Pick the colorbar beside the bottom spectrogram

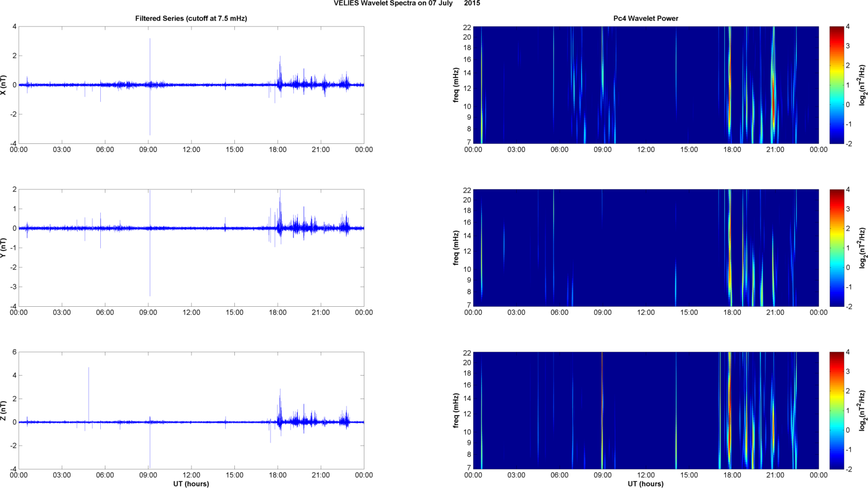click(836, 411)
